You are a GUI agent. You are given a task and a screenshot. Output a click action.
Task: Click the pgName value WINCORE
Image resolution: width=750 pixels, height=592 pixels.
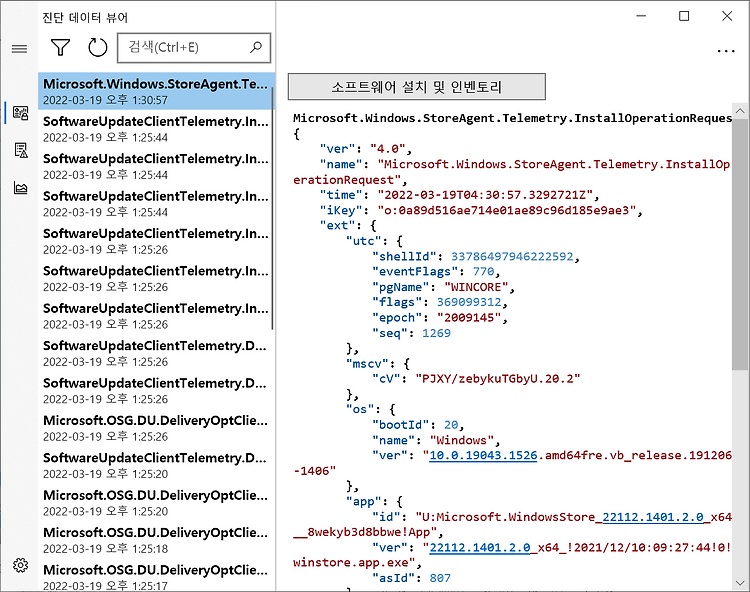click(476, 287)
